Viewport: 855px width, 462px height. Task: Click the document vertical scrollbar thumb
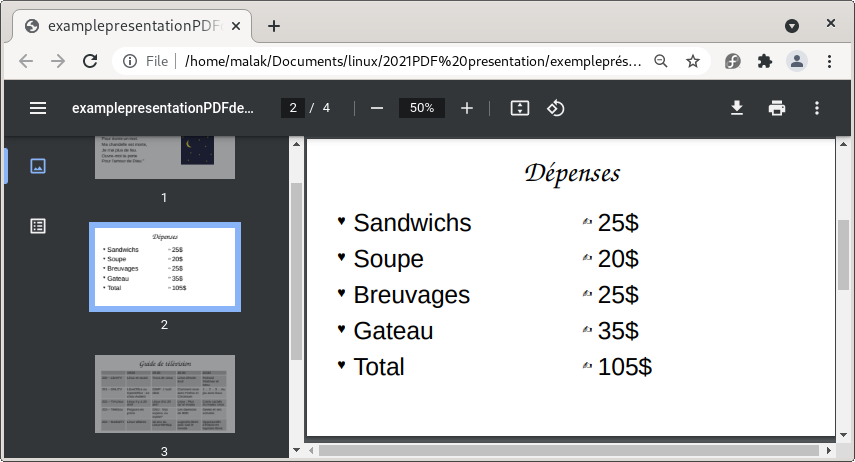(844, 255)
